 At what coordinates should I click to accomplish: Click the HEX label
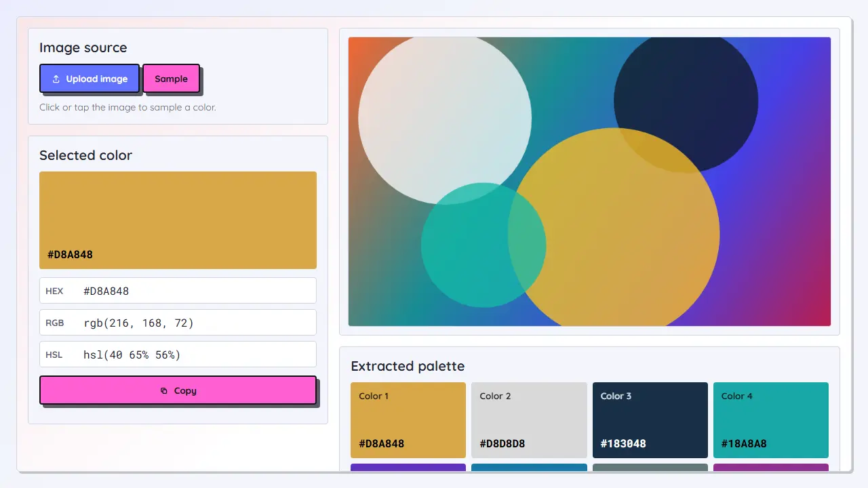[x=54, y=291]
